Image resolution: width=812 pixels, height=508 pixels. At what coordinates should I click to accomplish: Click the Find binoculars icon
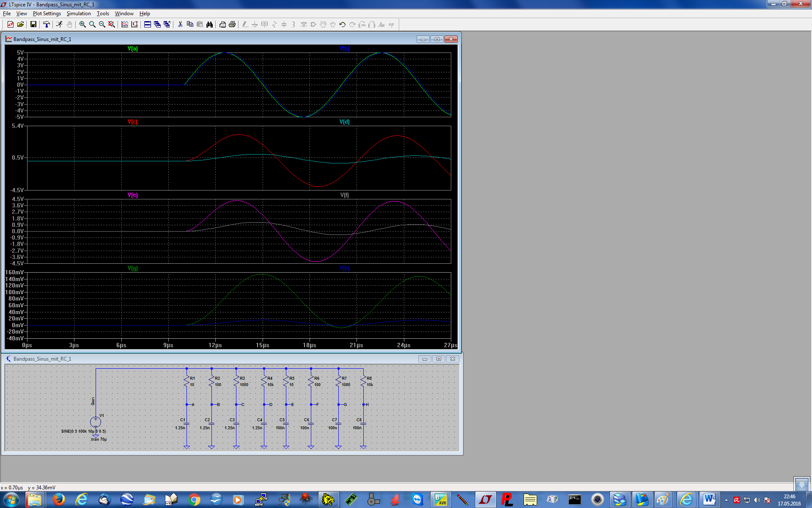click(209, 25)
